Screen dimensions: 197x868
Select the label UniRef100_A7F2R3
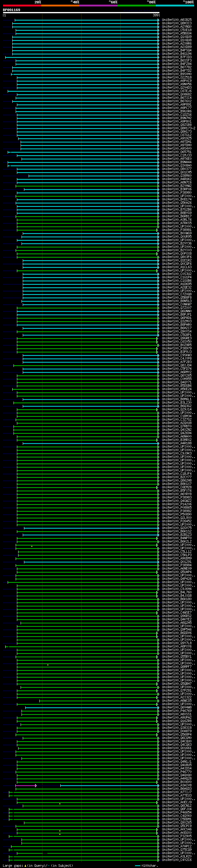(x=177, y=362)
